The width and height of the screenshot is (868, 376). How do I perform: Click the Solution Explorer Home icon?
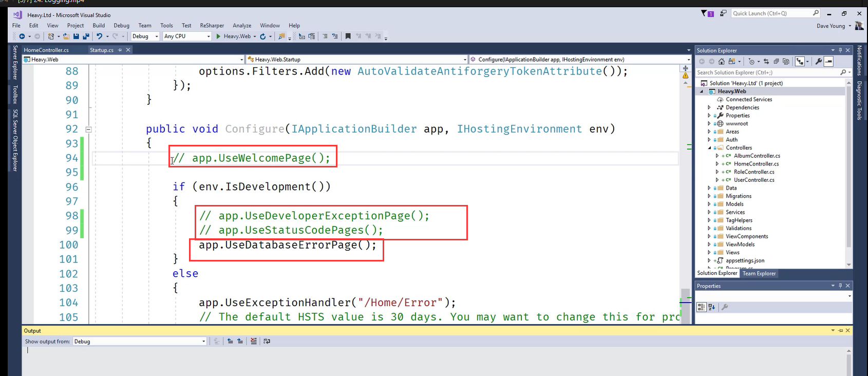pos(722,61)
